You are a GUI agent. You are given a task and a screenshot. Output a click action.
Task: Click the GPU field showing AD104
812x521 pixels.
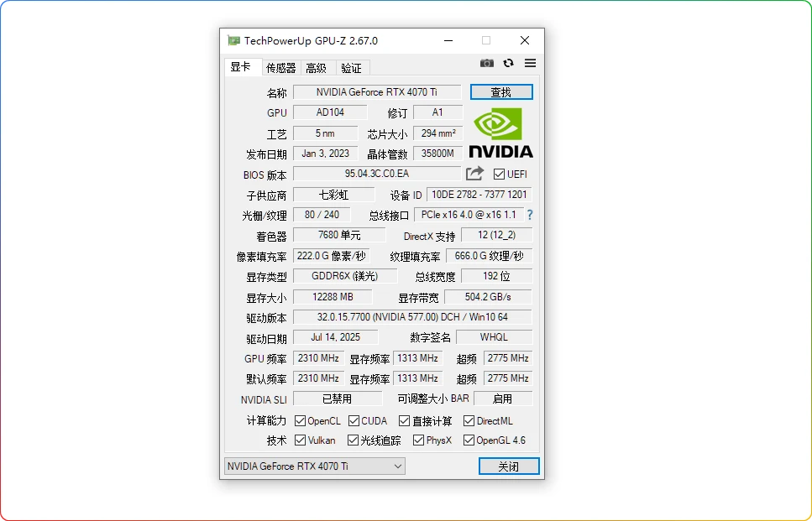[x=330, y=112]
